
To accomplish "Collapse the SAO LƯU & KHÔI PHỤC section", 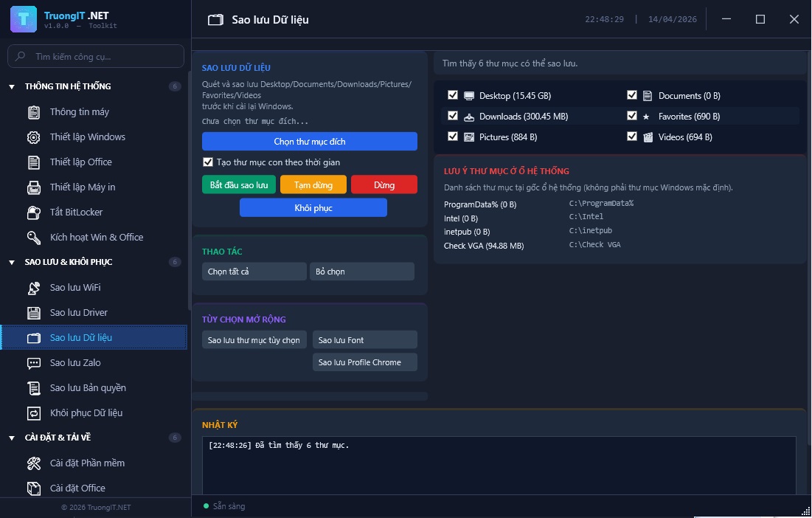I will [x=12, y=263].
